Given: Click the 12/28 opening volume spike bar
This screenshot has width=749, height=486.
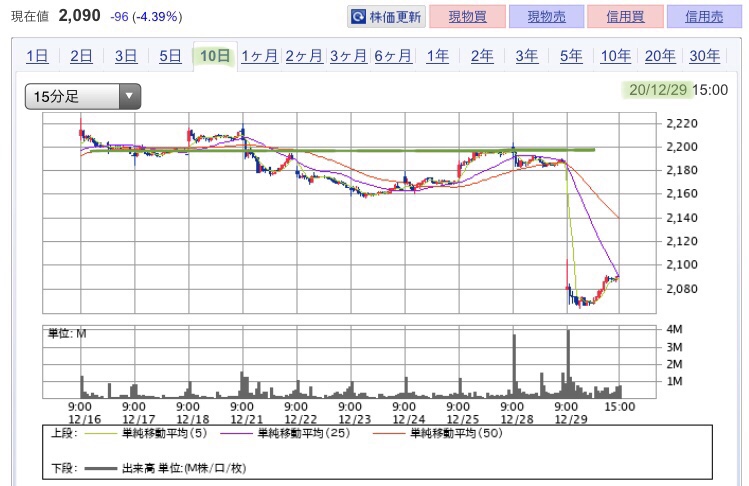Looking at the screenshot, I should tap(514, 366).
